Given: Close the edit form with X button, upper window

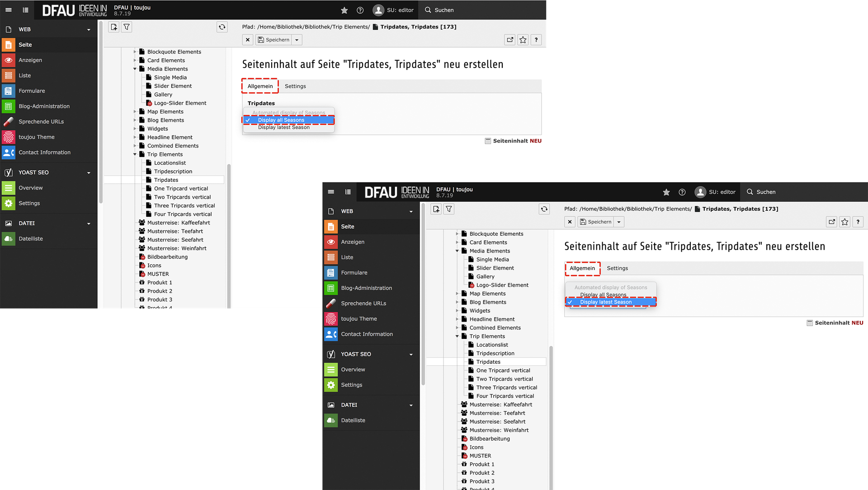Looking at the screenshot, I should coord(247,40).
